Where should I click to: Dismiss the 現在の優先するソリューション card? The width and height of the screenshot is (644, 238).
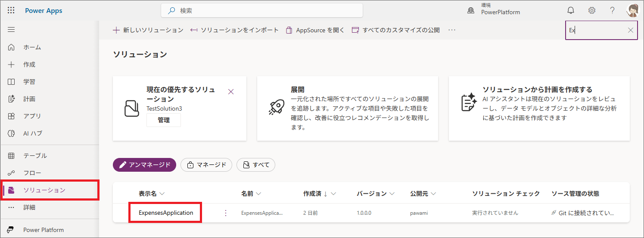tap(230, 91)
